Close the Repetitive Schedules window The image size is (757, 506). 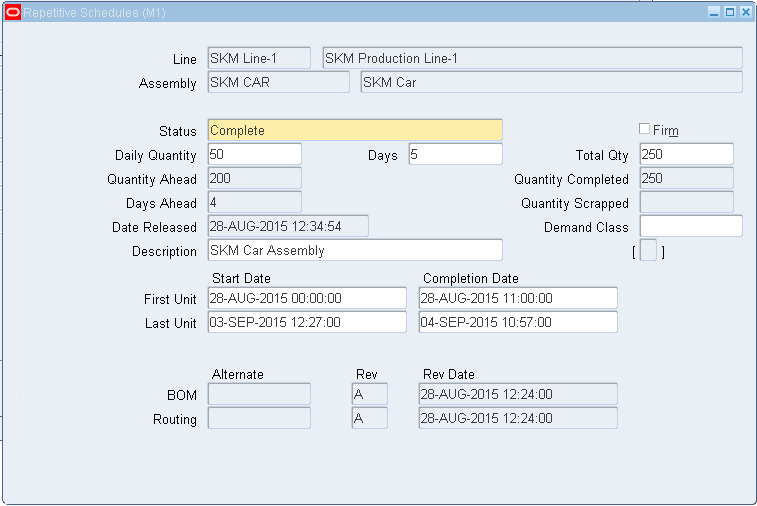(x=745, y=13)
